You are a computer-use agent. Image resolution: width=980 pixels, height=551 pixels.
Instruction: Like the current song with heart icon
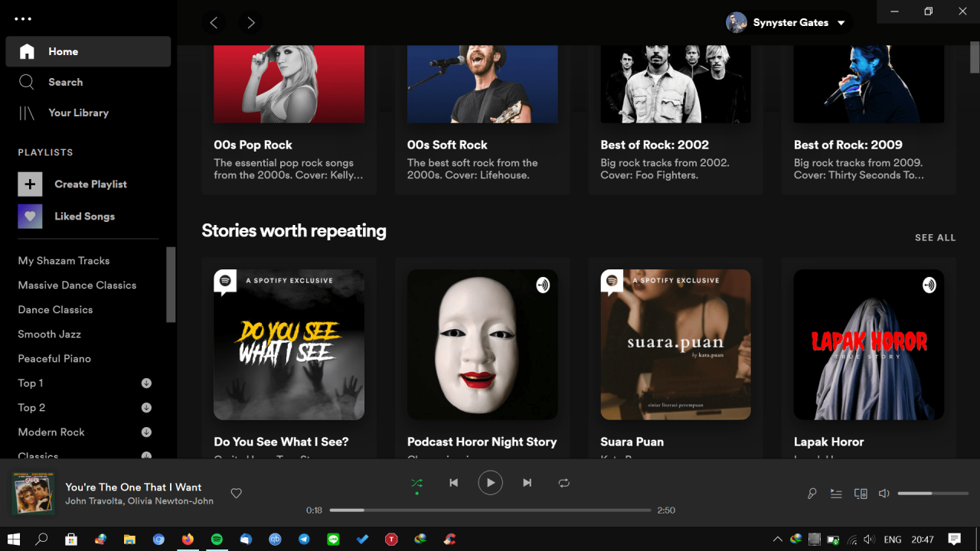[x=237, y=494]
